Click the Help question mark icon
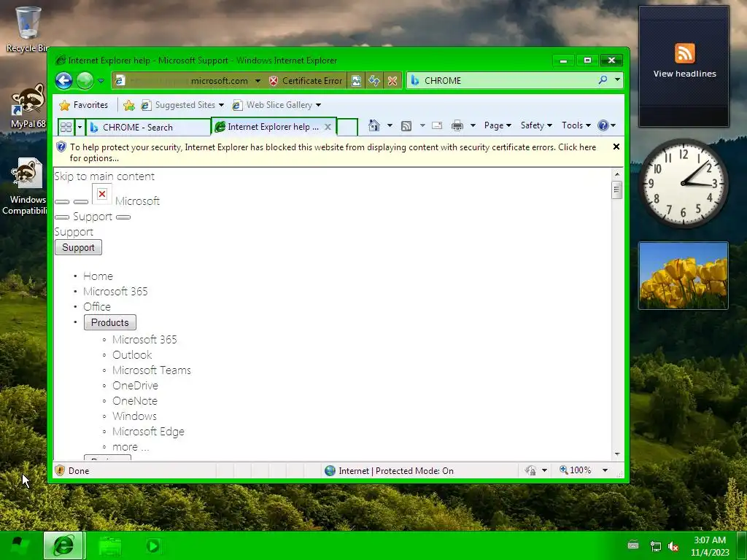 pyautogui.click(x=603, y=125)
